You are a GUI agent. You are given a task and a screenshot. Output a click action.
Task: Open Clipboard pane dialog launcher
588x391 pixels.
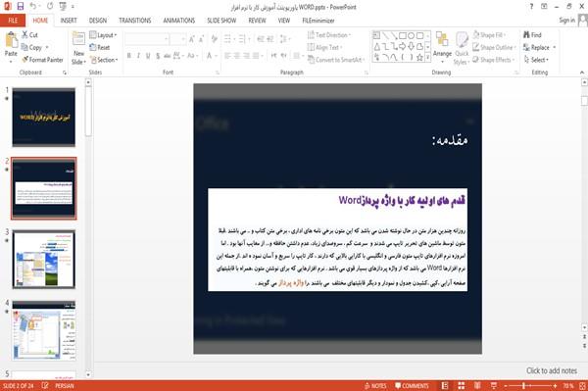(65, 73)
